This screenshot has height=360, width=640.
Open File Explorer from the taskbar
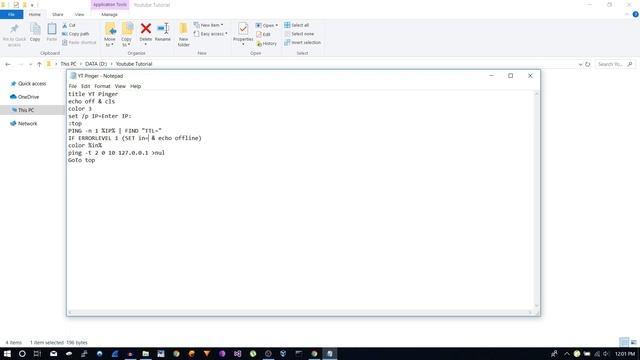(145, 354)
